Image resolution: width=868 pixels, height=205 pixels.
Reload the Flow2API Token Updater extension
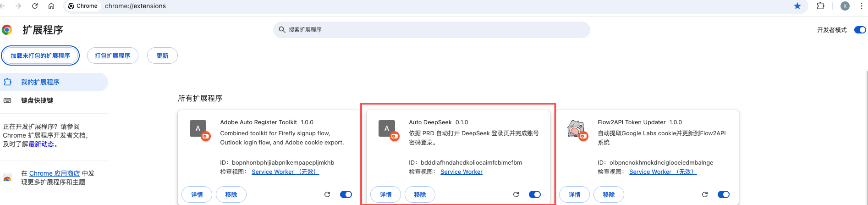(705, 194)
